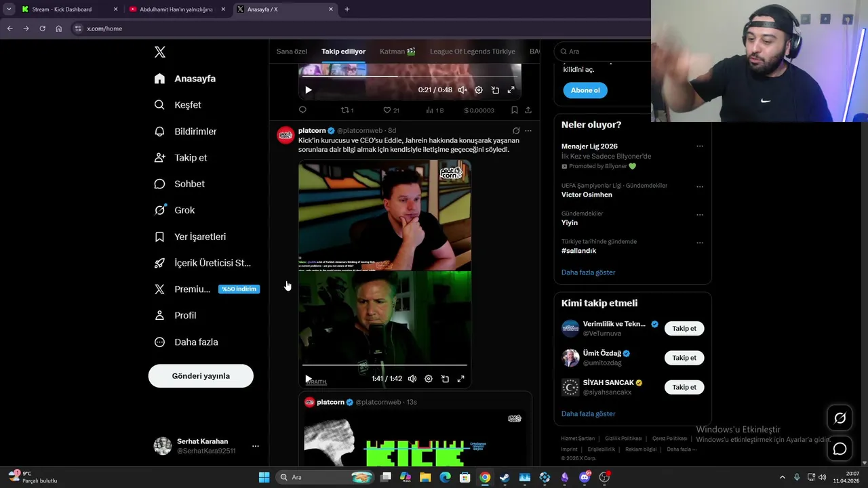The image size is (868, 488).
Task: Repost the post with 1 repost
Action: [347, 110]
